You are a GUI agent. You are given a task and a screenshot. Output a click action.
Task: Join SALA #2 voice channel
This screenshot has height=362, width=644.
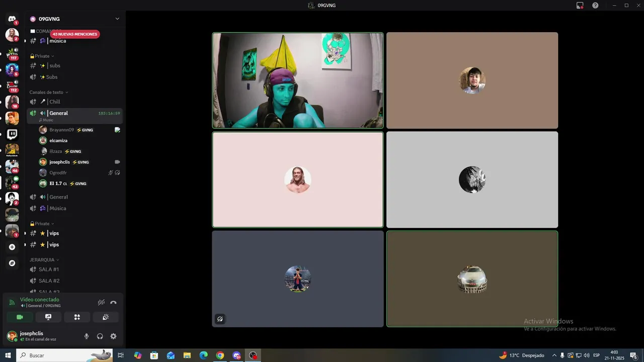pos(74,281)
